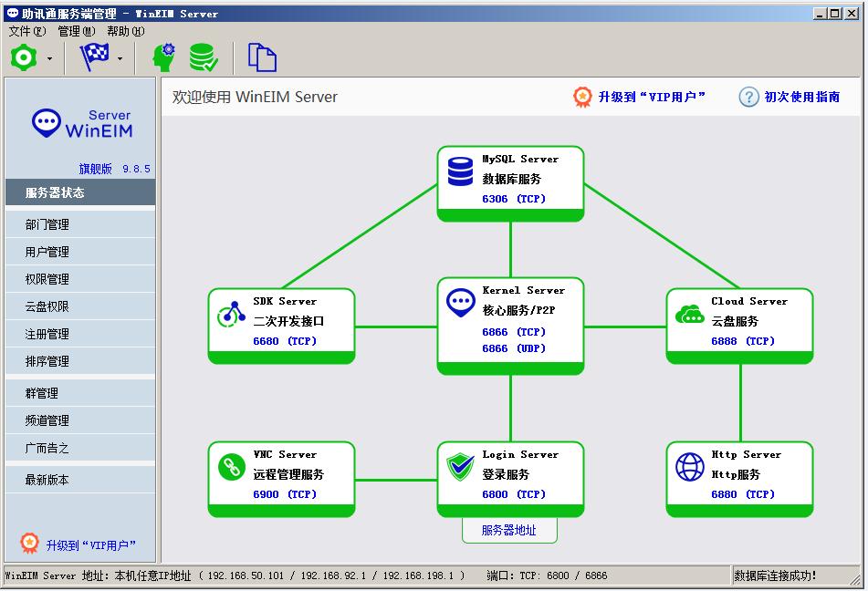Click the head-with-gear settings toolbar icon
Viewport: 868px width, 591px height.
pyautogui.click(x=164, y=57)
